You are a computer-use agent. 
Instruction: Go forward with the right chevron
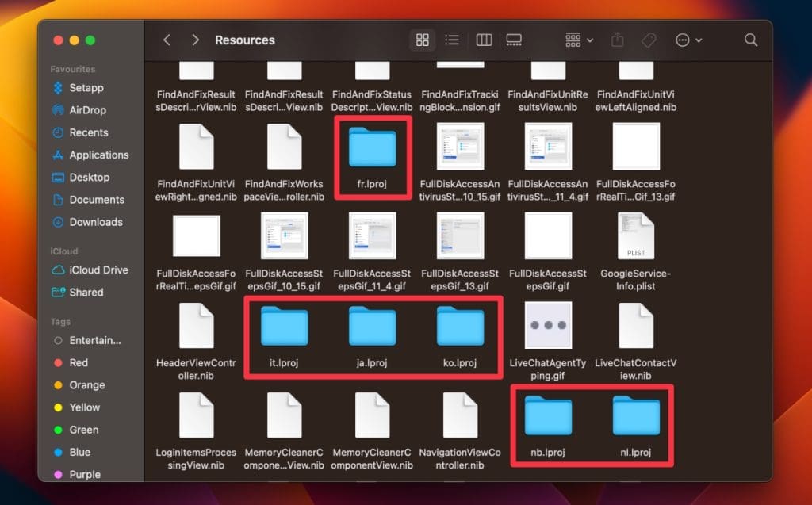click(195, 40)
